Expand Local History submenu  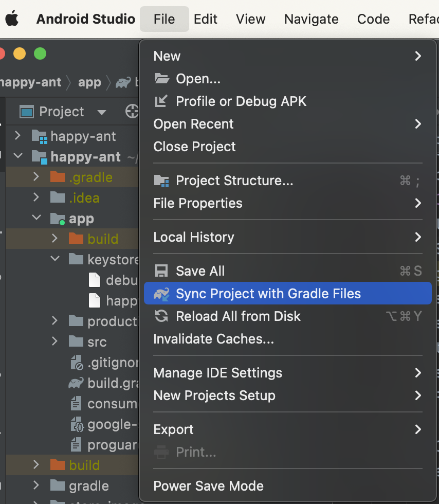click(288, 237)
